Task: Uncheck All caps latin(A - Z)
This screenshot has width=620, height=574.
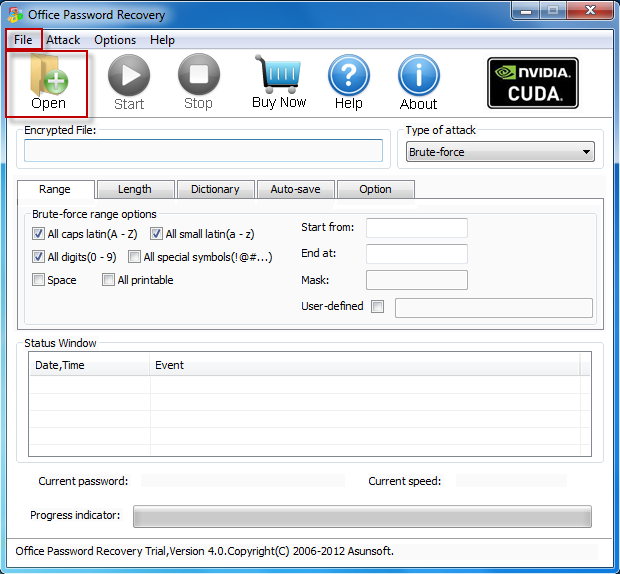Action: click(x=38, y=234)
